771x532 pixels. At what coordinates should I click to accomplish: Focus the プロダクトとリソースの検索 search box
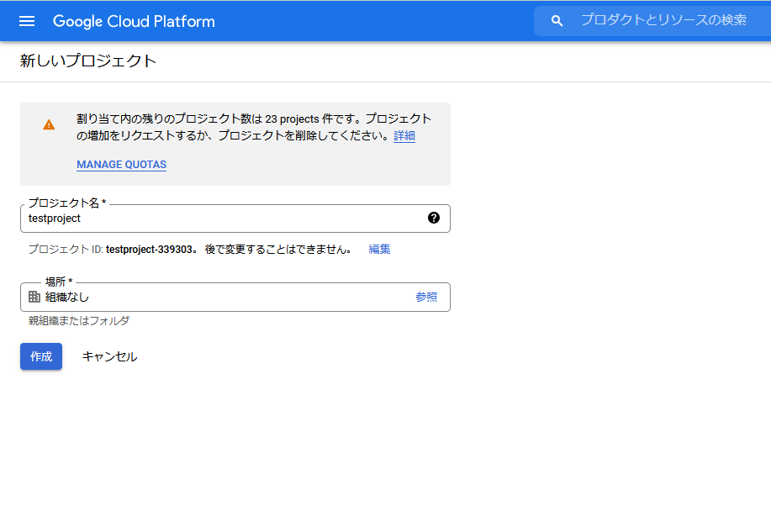coord(663,20)
